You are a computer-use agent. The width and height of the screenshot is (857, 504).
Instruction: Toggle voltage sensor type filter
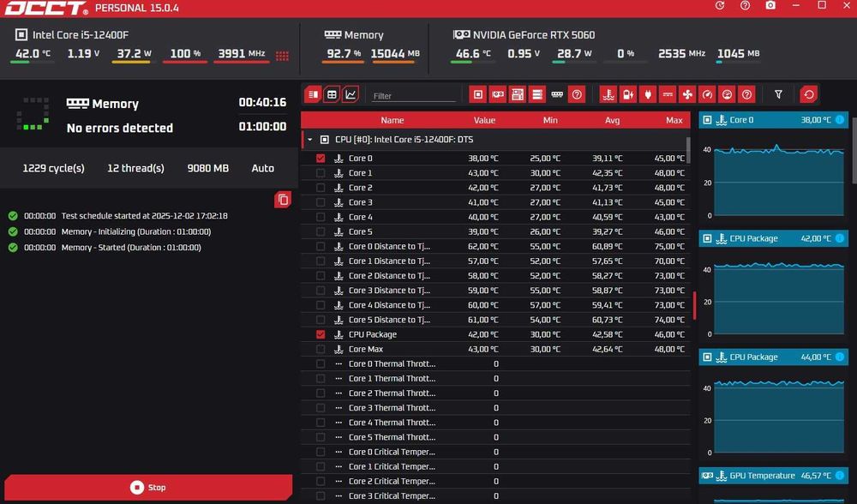point(628,94)
